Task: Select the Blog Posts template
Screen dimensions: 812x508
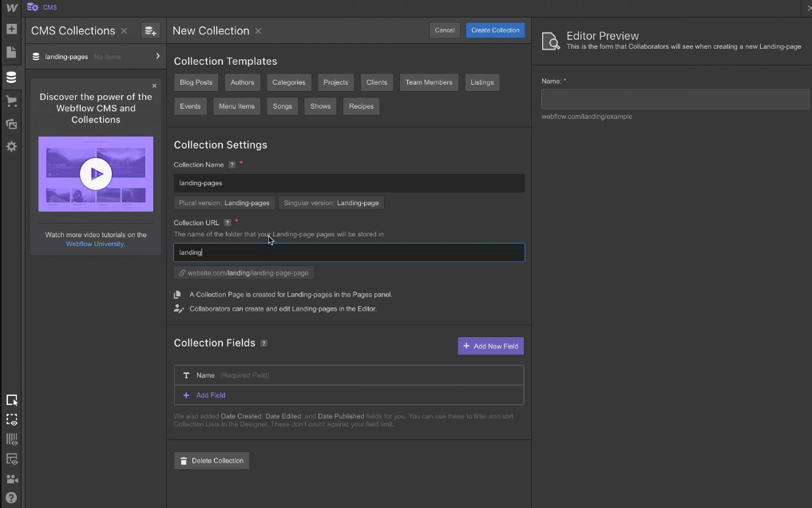Action: [195, 81]
